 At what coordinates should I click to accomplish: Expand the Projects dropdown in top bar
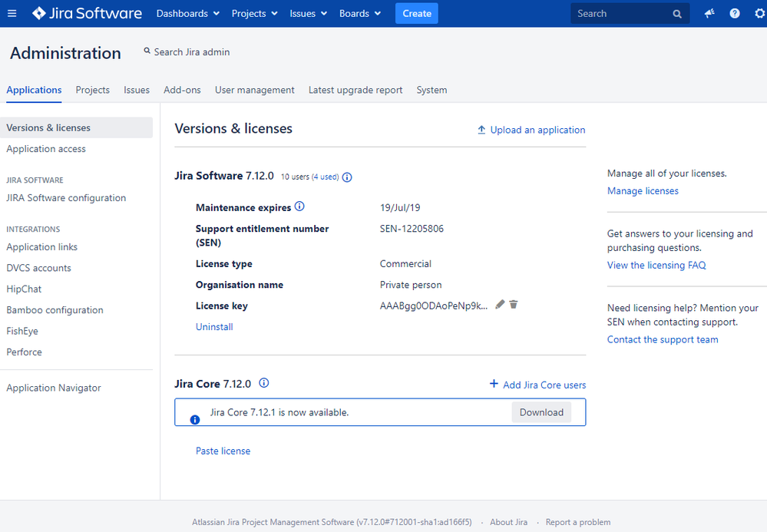tap(254, 14)
